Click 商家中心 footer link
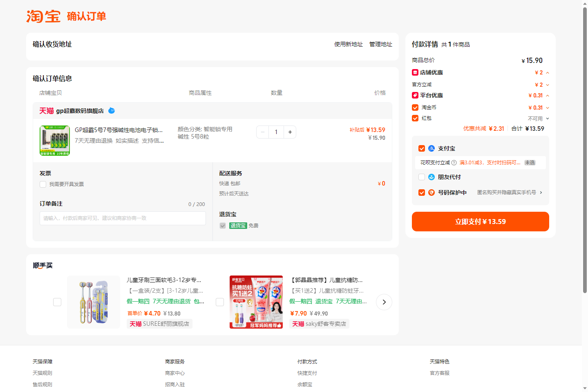 pos(175,373)
